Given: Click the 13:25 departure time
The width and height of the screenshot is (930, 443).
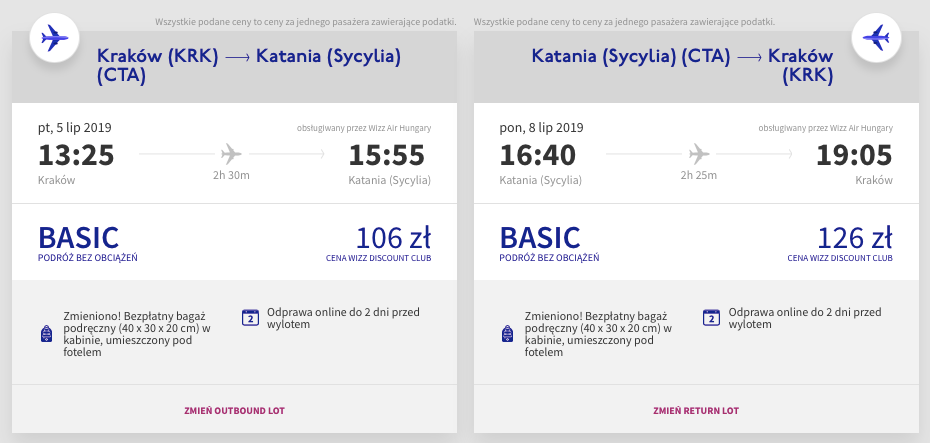Looking at the screenshot, I should click(77, 155).
